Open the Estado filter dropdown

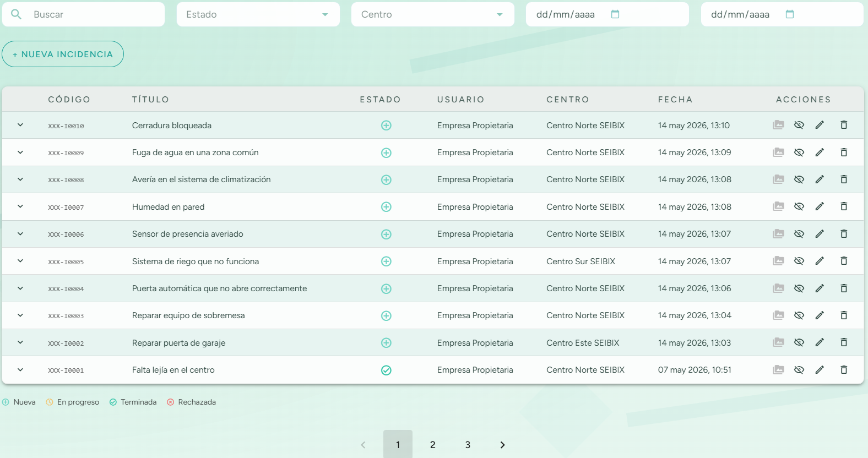click(x=258, y=14)
